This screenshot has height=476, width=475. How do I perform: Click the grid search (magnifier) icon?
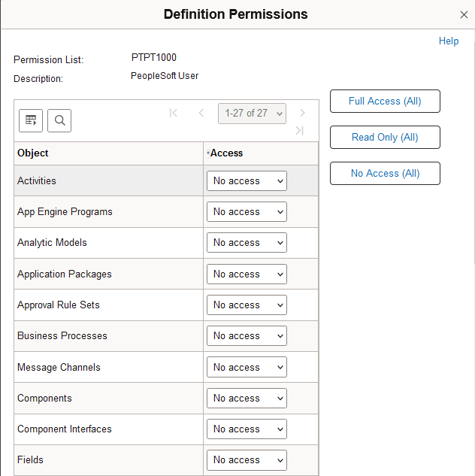point(59,120)
